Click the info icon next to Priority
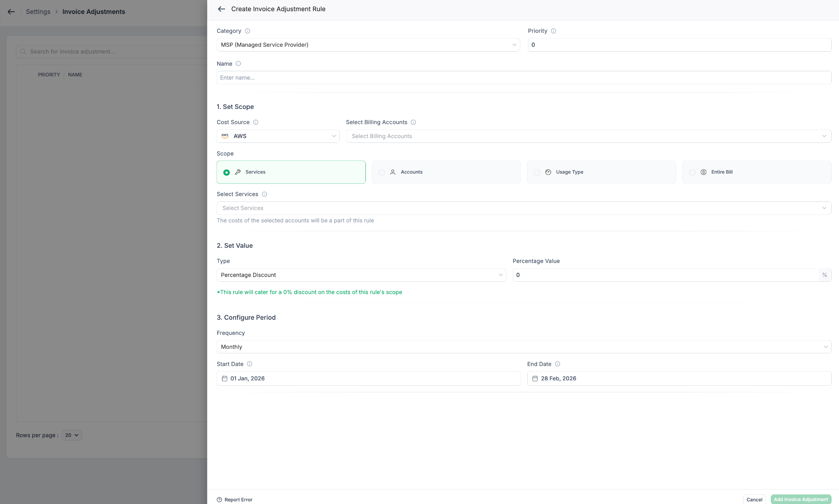 553,31
